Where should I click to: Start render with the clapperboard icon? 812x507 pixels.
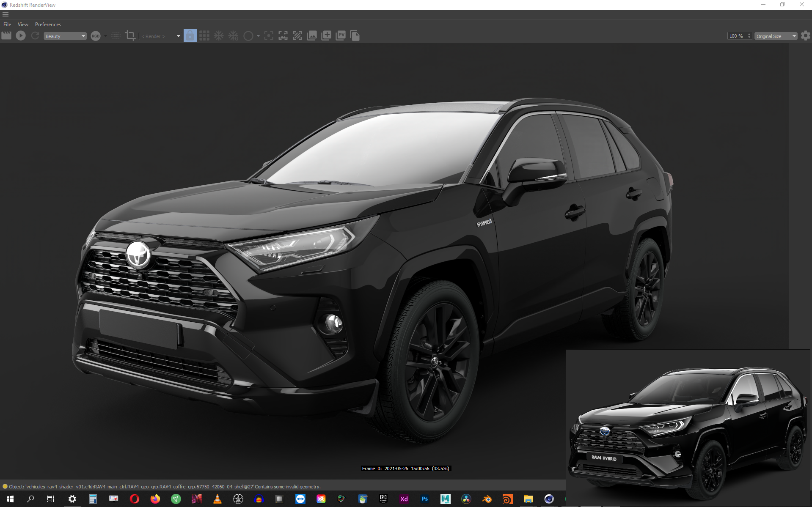(x=6, y=36)
